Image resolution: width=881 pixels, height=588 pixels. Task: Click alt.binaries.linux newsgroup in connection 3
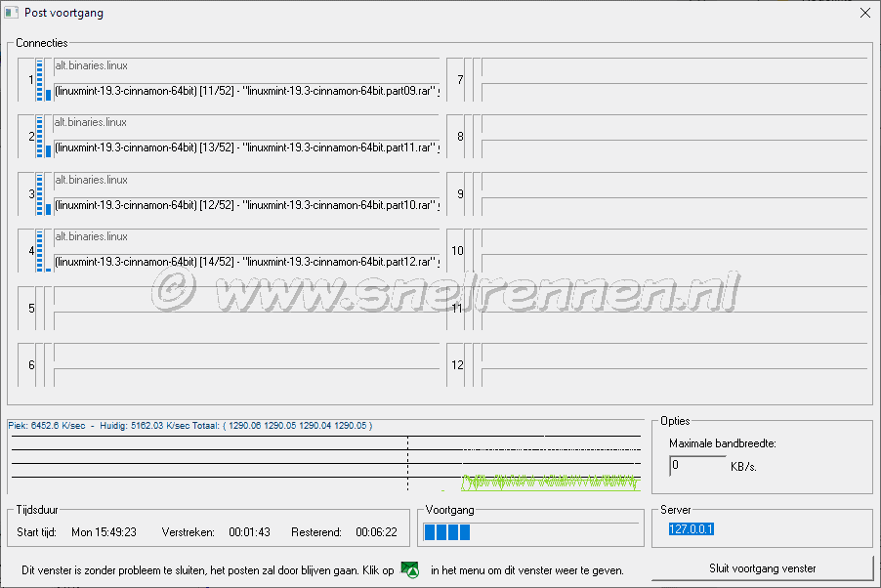pyautogui.click(x=91, y=180)
